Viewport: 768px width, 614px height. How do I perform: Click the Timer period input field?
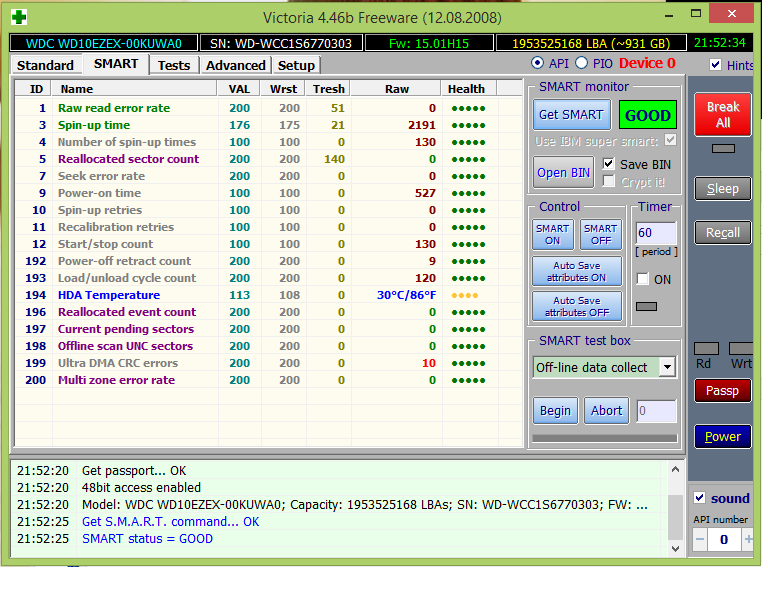pyautogui.click(x=656, y=233)
